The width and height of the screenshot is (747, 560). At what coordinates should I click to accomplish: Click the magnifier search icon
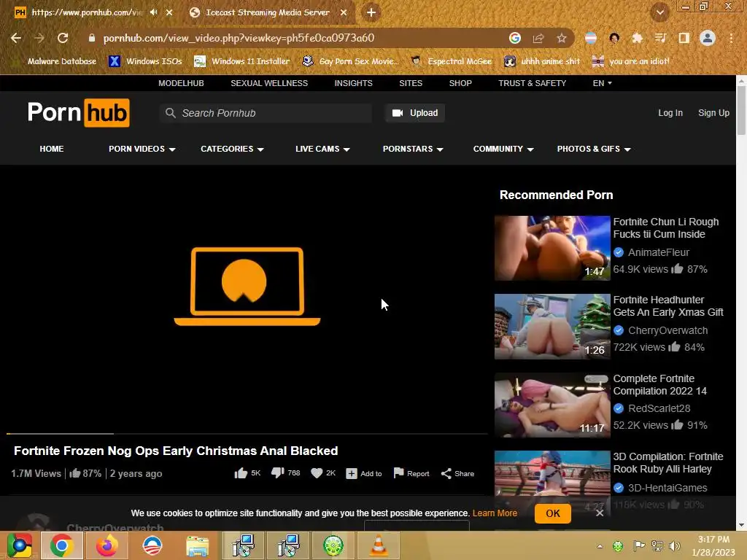pos(170,113)
